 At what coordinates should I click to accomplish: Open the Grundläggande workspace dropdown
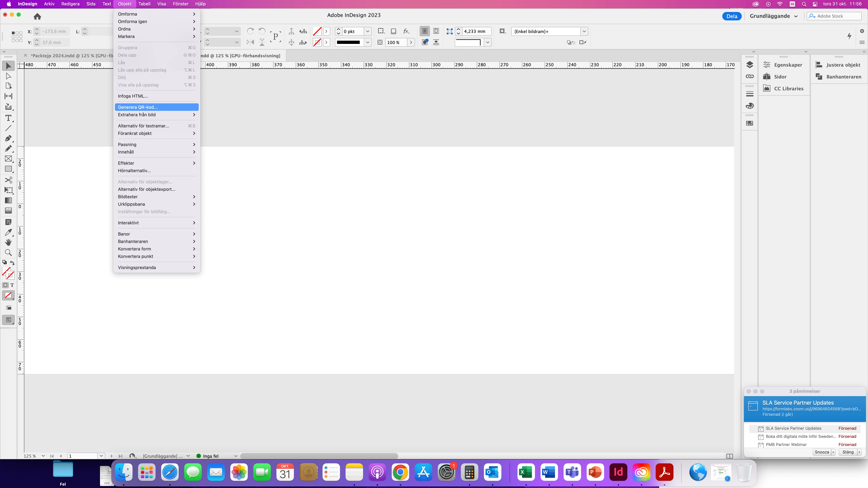[774, 16]
